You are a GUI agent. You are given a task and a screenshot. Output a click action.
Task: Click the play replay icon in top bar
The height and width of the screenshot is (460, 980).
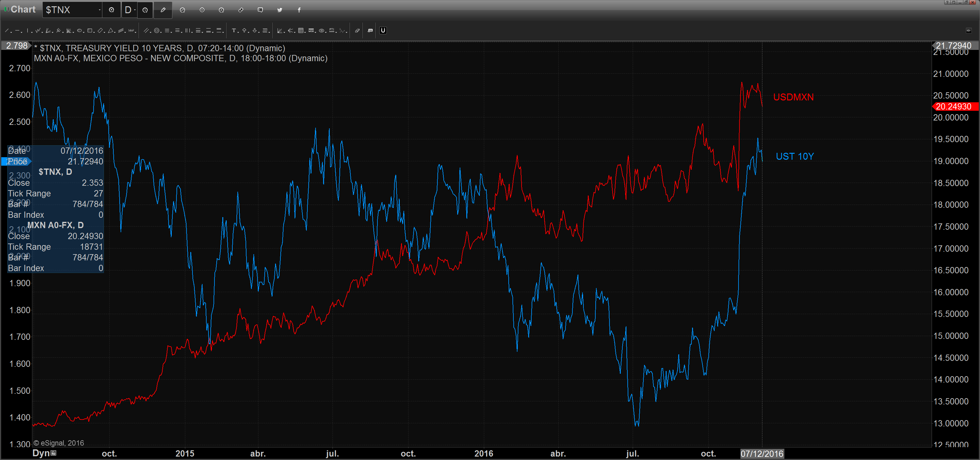[202, 10]
